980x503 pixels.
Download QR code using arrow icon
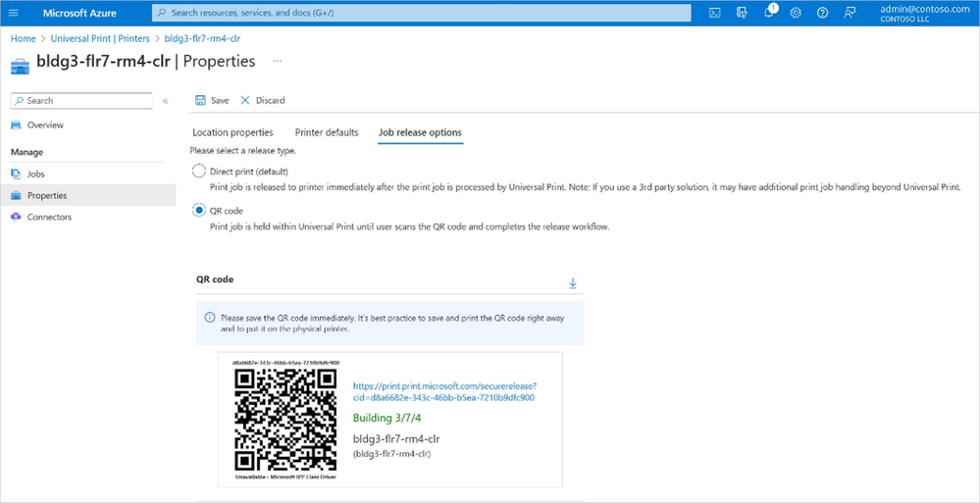pyautogui.click(x=573, y=283)
